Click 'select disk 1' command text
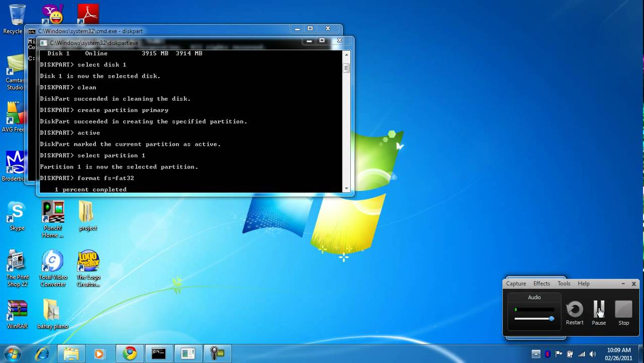The image size is (644, 363). (x=102, y=65)
